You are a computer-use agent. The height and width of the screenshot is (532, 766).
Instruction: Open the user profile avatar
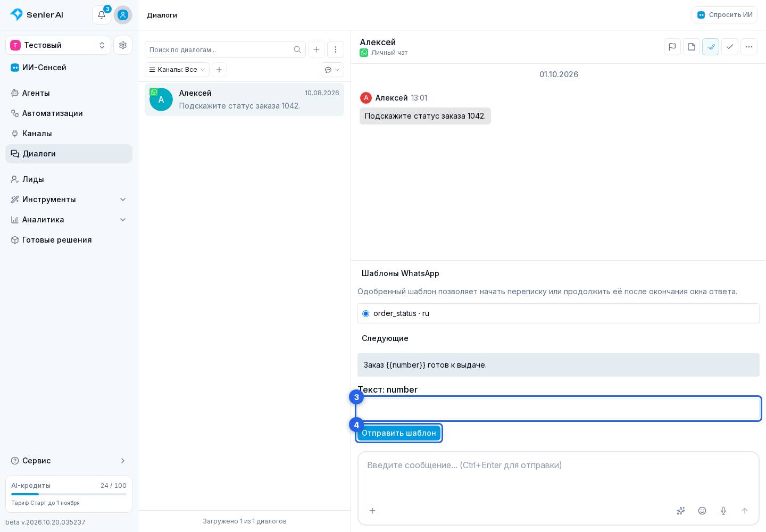[x=123, y=15]
